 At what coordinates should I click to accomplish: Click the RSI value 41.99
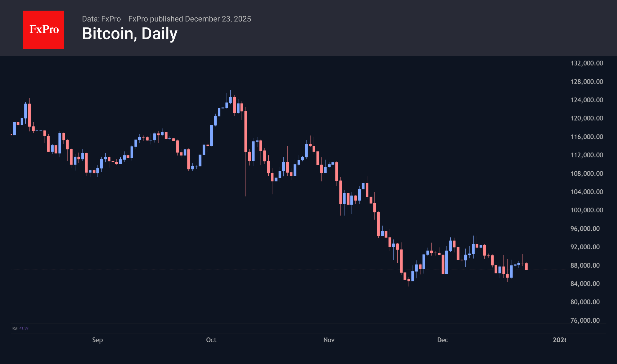24,328
